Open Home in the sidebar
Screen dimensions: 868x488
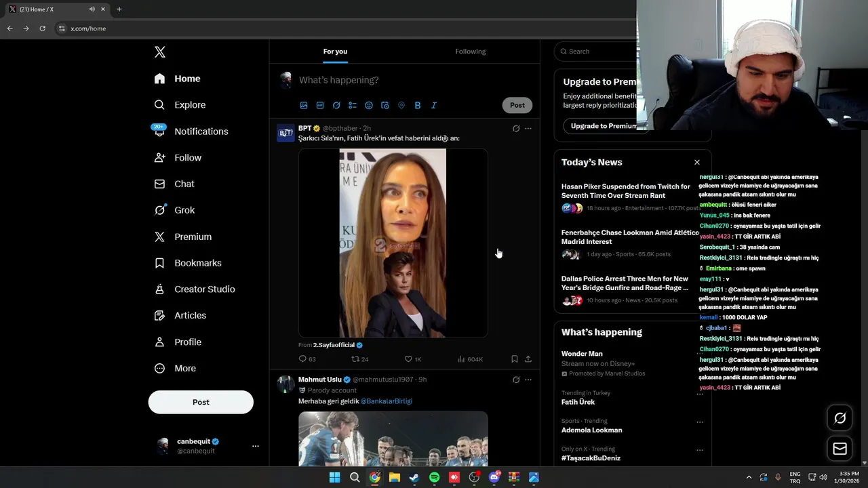point(177,79)
